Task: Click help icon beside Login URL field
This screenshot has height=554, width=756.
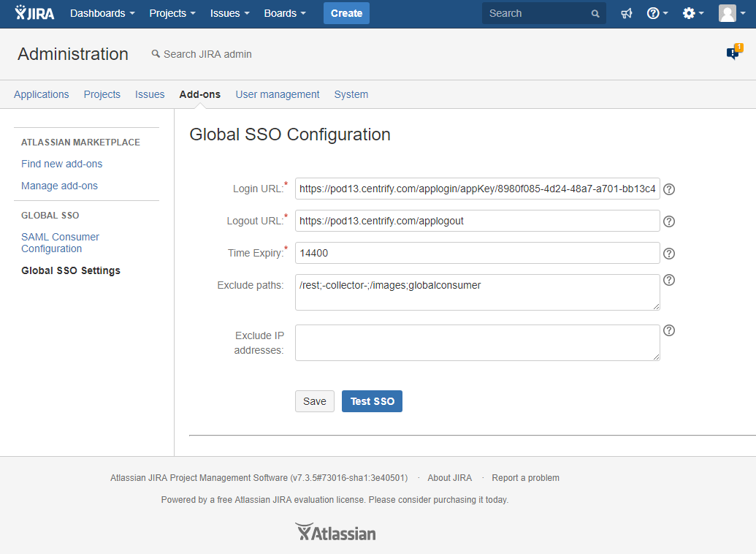Action: click(668, 189)
